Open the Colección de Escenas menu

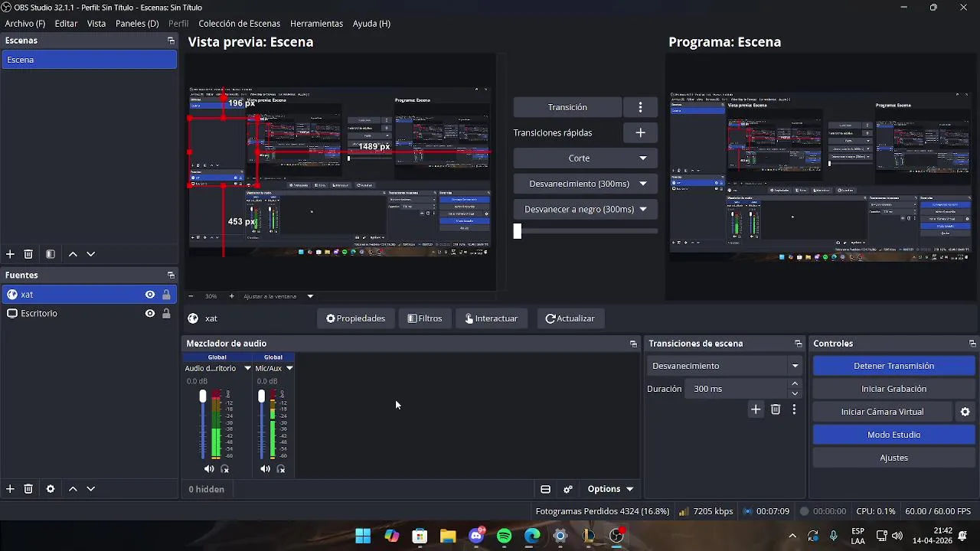tap(239, 24)
